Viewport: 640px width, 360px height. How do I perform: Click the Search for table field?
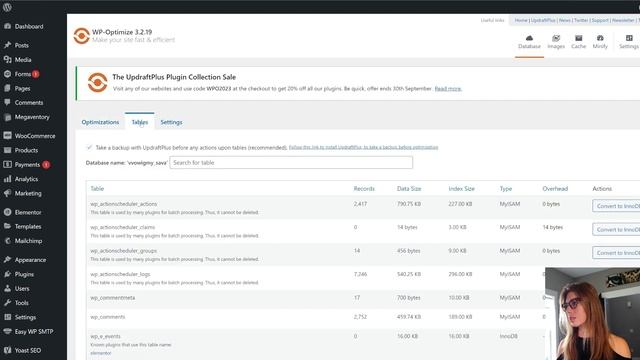[291, 162]
